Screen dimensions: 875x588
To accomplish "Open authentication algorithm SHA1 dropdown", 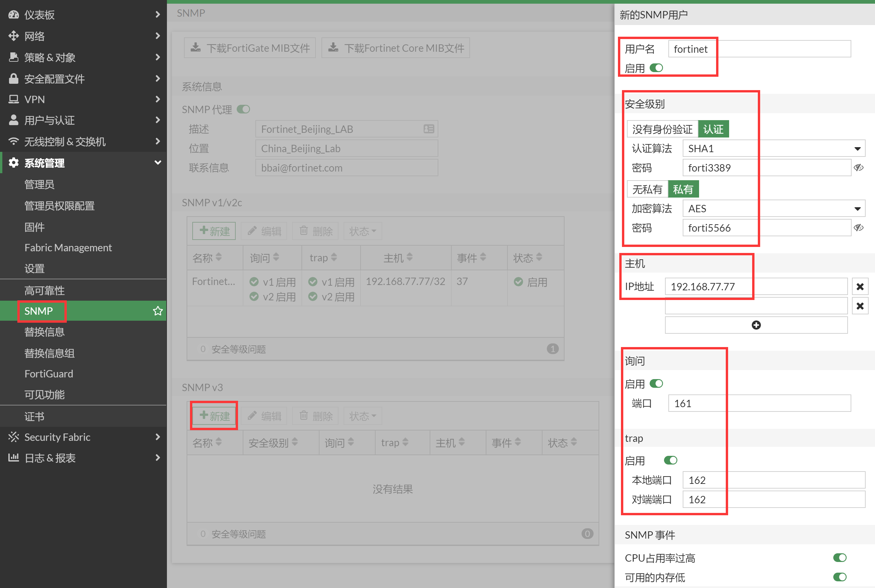I will coord(774,149).
